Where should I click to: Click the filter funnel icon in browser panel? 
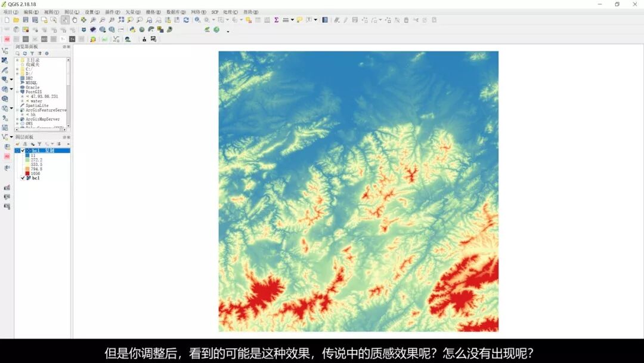coord(32,54)
